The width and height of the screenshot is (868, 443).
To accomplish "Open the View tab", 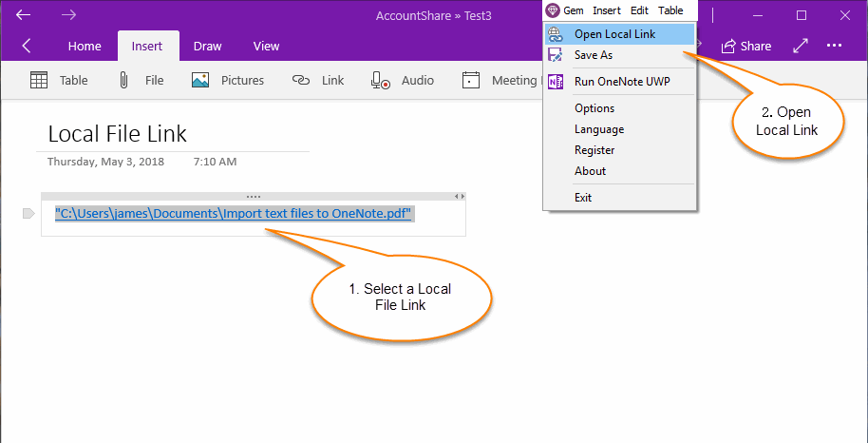I will 266,46.
